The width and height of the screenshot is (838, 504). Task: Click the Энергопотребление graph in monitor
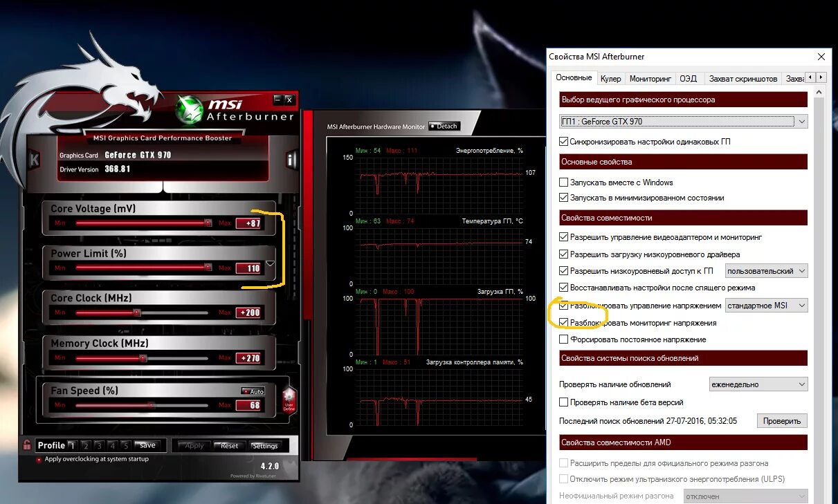(x=439, y=186)
